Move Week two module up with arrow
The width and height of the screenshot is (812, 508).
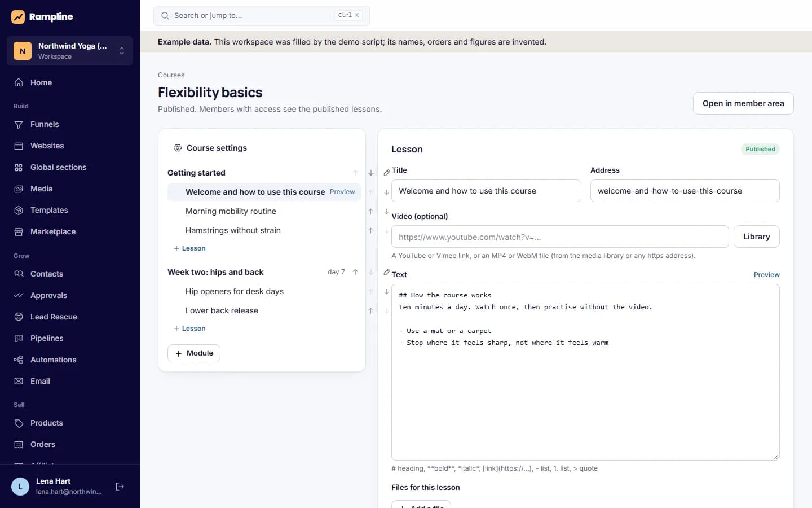(355, 272)
